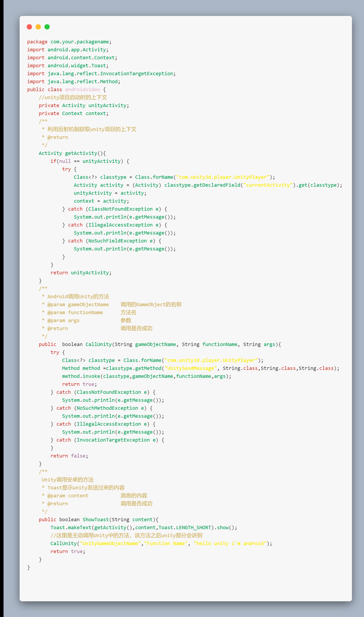Click the InvocationTargetException import line
Image resolution: width=364 pixels, height=617 pixels.
click(x=101, y=74)
